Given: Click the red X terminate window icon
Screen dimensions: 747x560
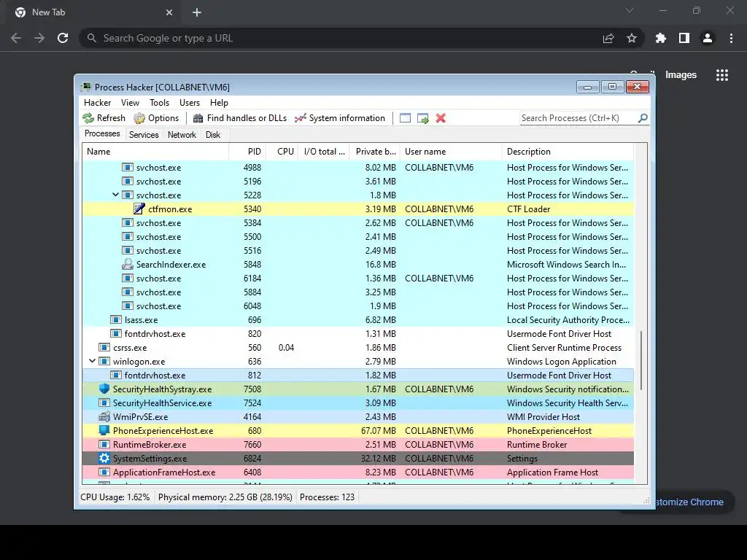Looking at the screenshot, I should (x=441, y=118).
